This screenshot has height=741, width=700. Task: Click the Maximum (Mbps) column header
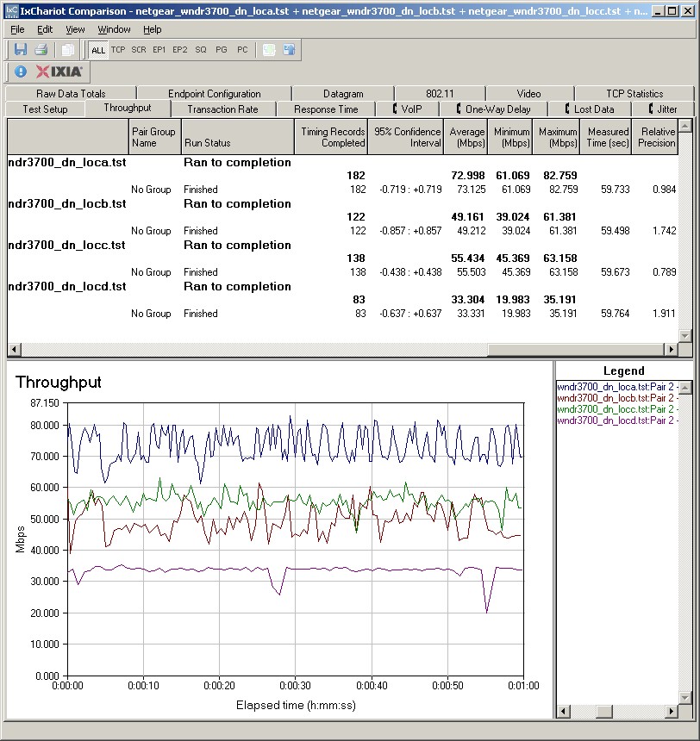(556, 137)
